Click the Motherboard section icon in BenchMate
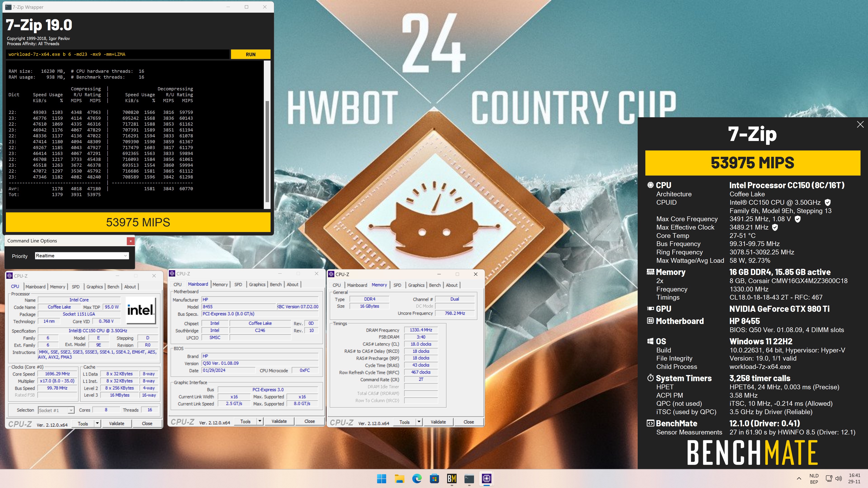The height and width of the screenshot is (488, 868). coord(650,321)
